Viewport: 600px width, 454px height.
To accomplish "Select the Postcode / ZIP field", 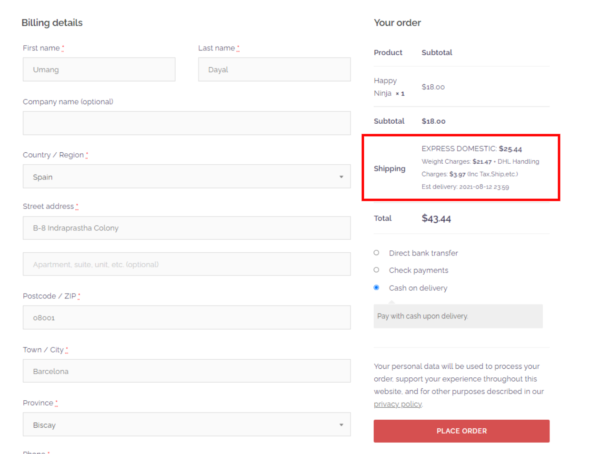I will 186,318.
